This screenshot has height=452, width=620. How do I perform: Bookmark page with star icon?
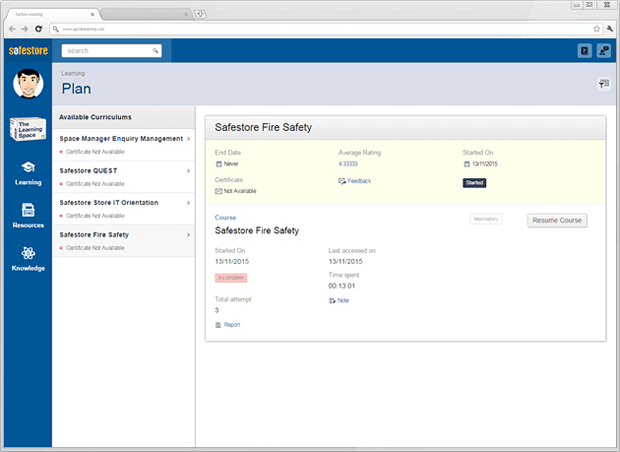pyautogui.click(x=597, y=29)
